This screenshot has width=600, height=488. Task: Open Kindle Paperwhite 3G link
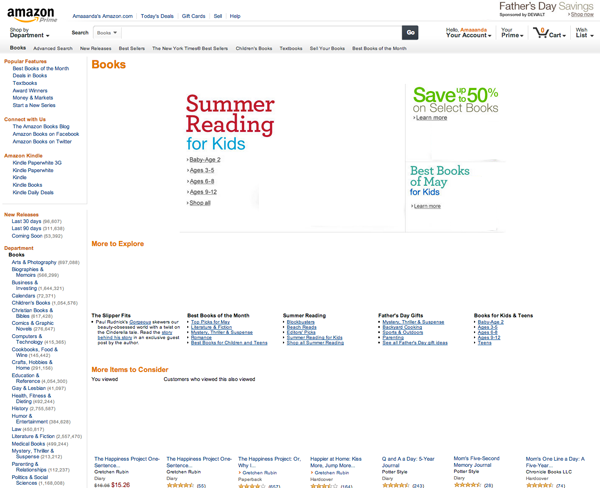click(37, 163)
